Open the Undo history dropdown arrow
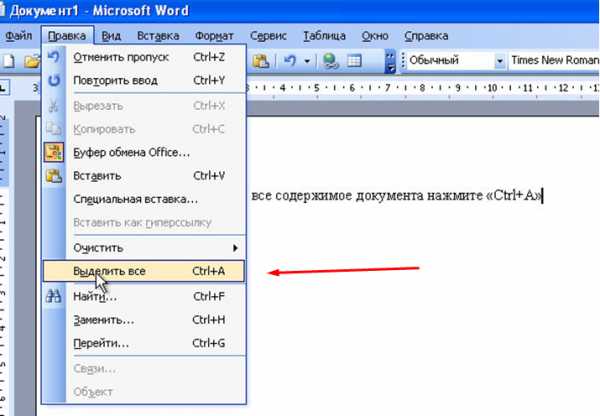 coord(307,61)
